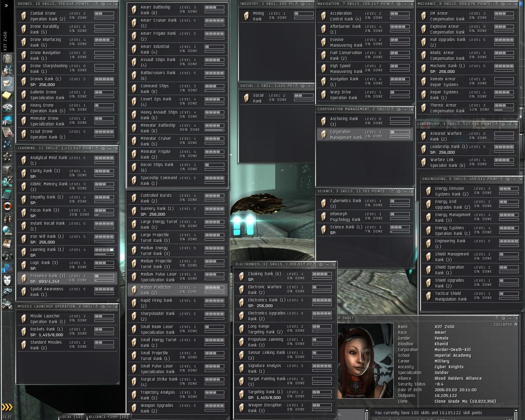525x420 pixels.
Task: Collapse the character sheet info panel
Action: 505,324
